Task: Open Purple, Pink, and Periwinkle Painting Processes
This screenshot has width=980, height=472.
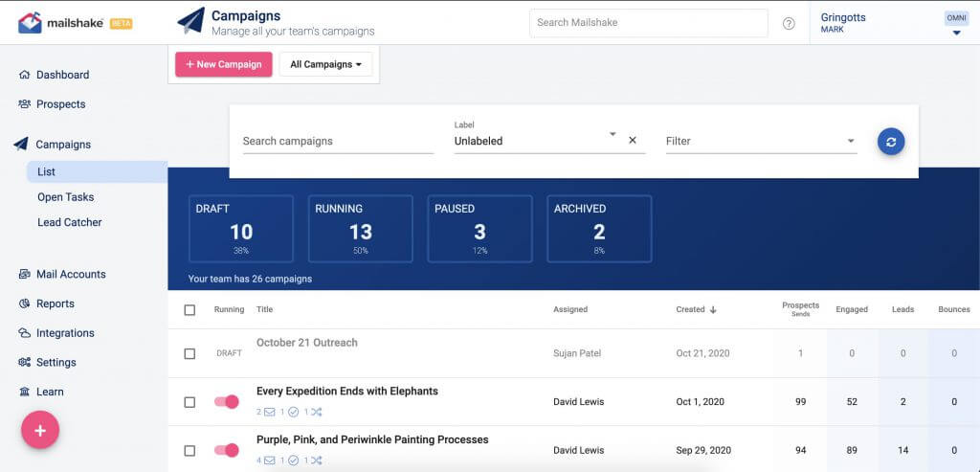Action: click(372, 439)
